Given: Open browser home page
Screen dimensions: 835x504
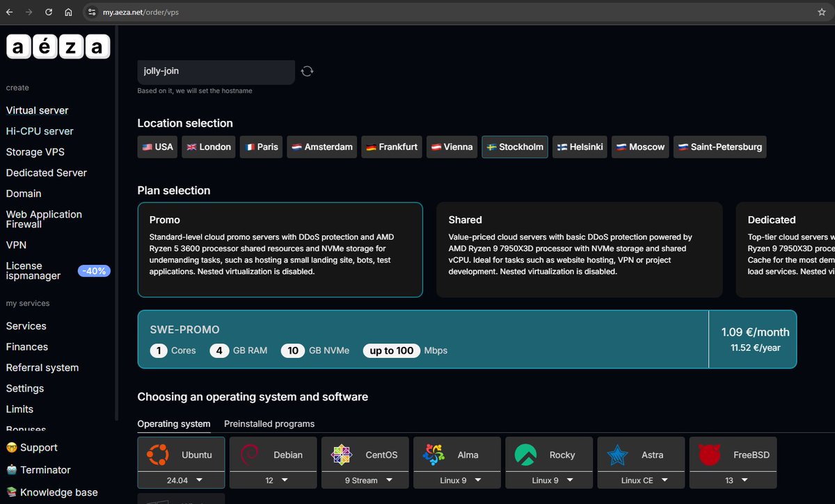Looking at the screenshot, I should click(68, 12).
